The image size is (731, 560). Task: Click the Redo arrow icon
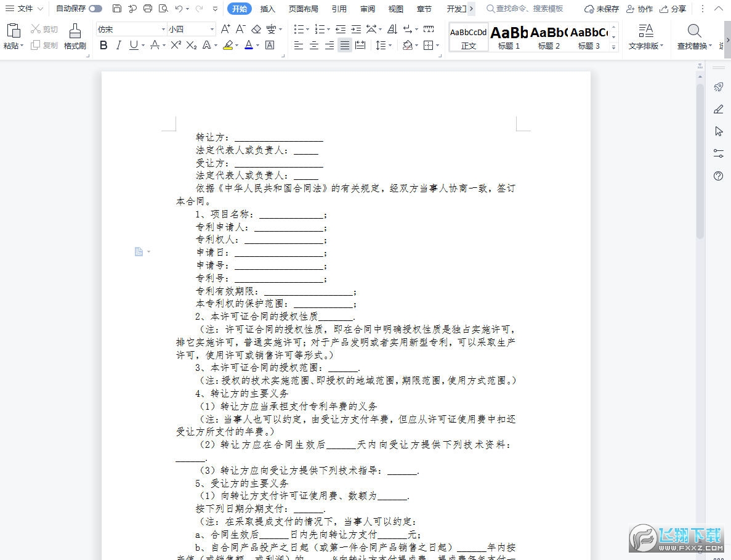199,9
